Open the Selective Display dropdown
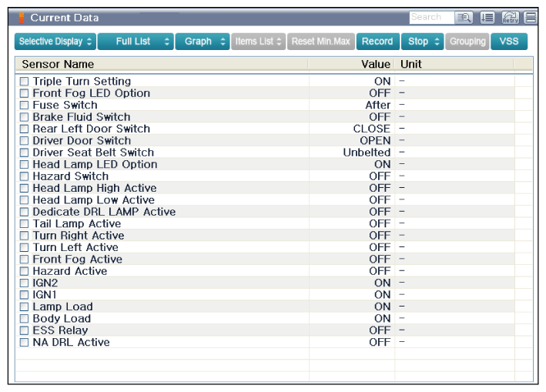This screenshot has width=546, height=392. click(55, 42)
